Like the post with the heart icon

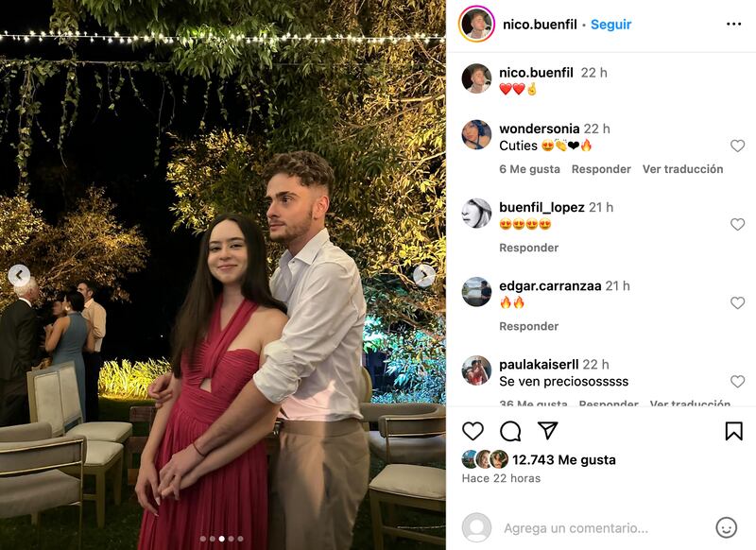click(x=472, y=431)
